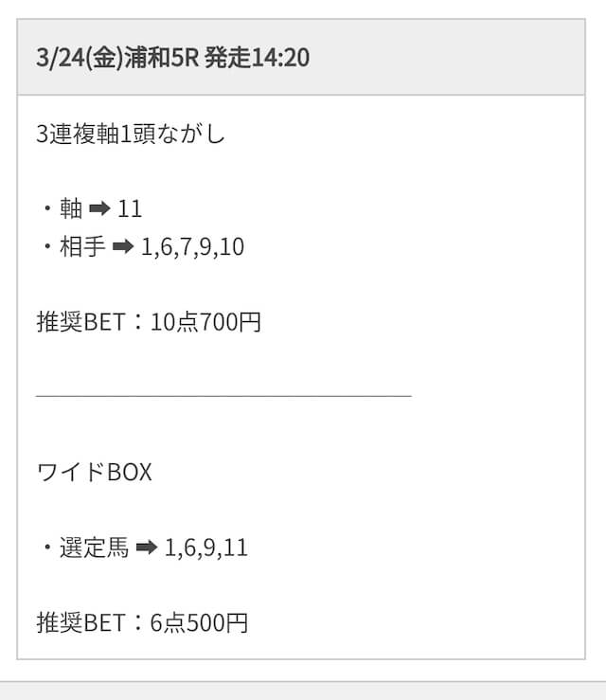The image size is (606, 700).
Task: Click the 相手 label
Action: tap(82, 246)
